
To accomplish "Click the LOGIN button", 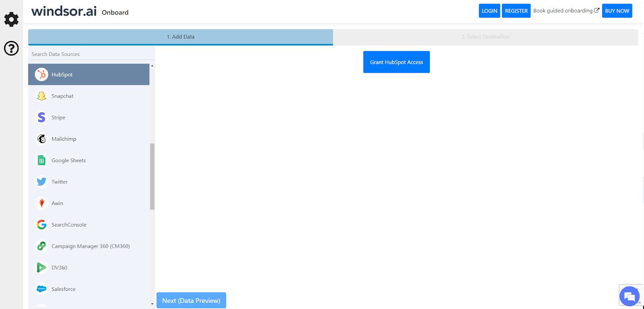I will click(x=489, y=11).
